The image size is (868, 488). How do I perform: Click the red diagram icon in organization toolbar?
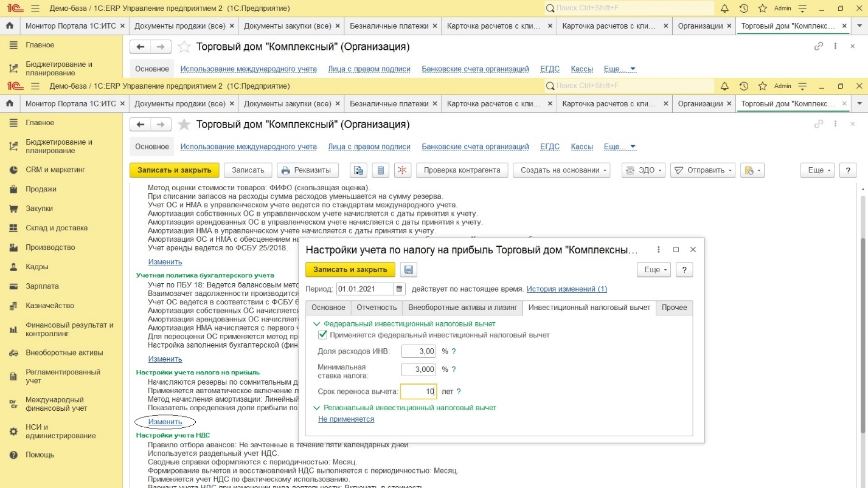coord(401,170)
